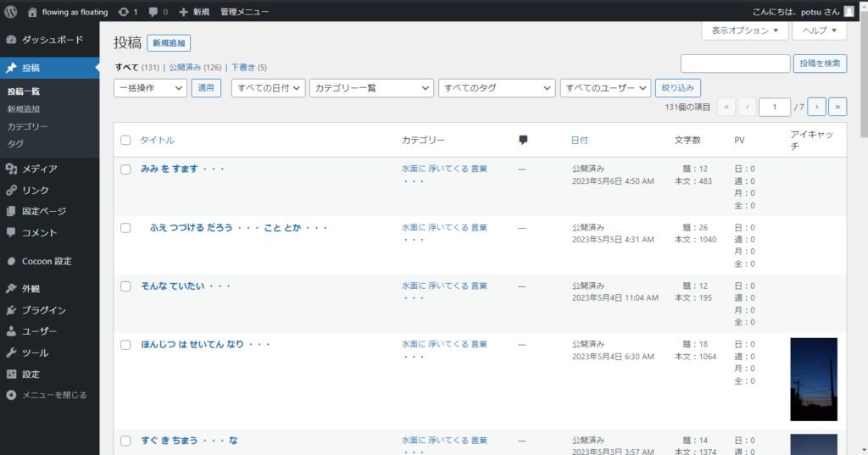
Task: Click the 新規追加 button beside 投稿
Action: point(169,43)
